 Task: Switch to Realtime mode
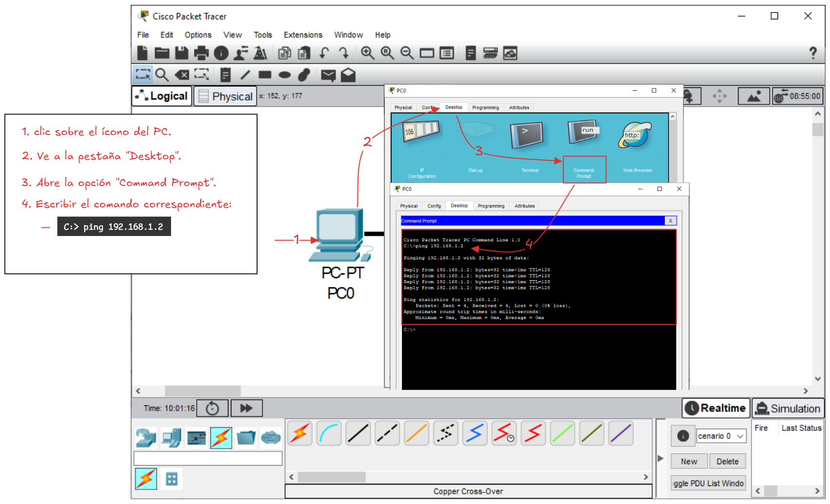click(x=716, y=408)
